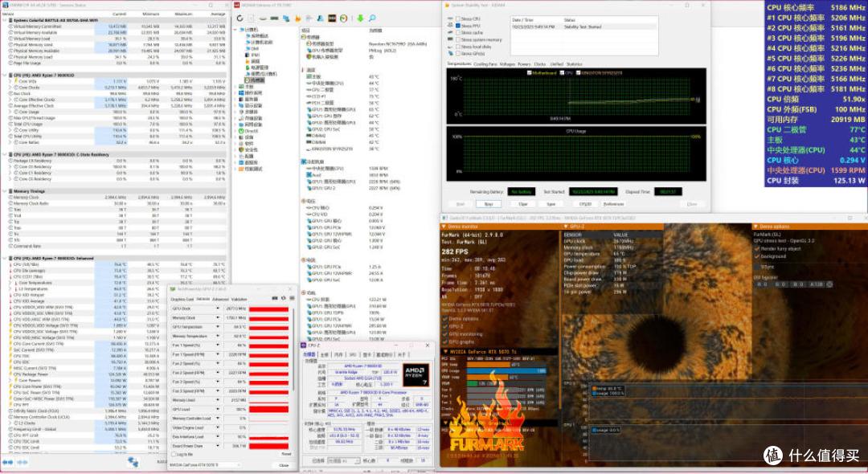This screenshot has width=868, height=474.
Task: Toggle Motherboard graph legend checkbox
Action: (x=529, y=72)
